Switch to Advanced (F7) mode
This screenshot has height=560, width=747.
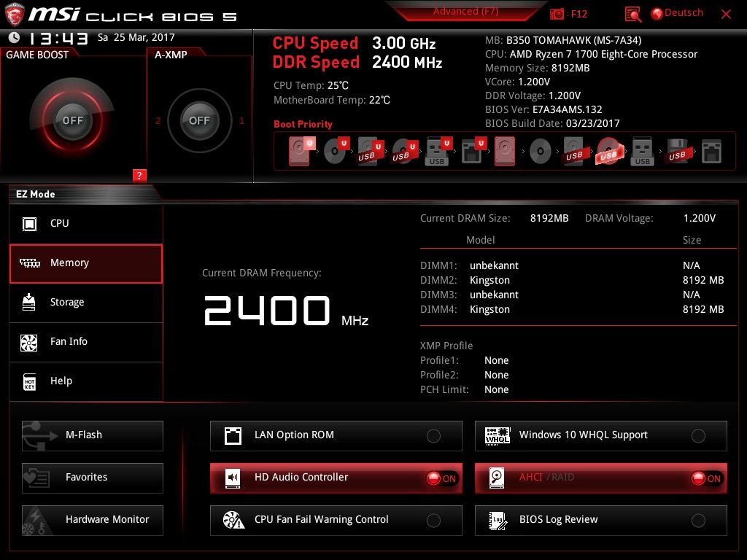tap(465, 12)
